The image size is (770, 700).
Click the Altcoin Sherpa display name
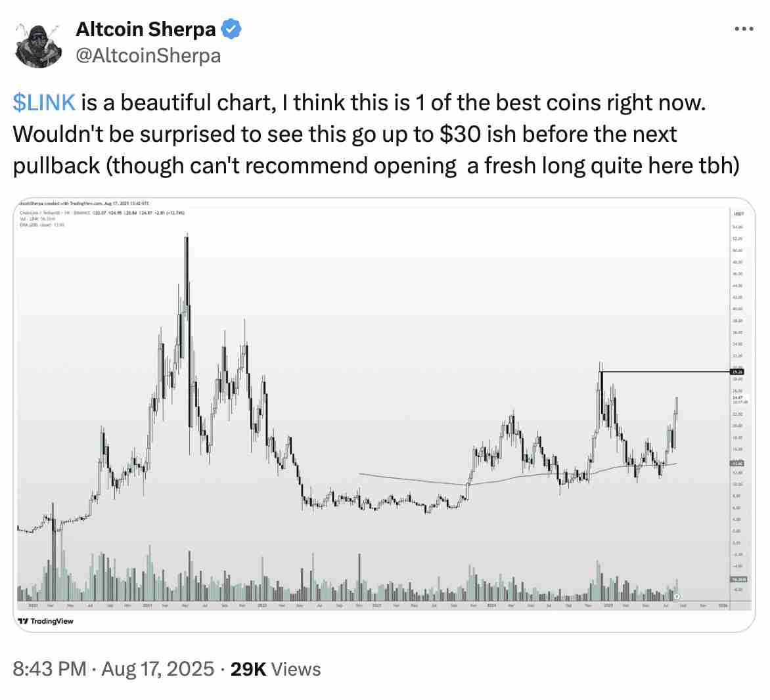(x=146, y=29)
